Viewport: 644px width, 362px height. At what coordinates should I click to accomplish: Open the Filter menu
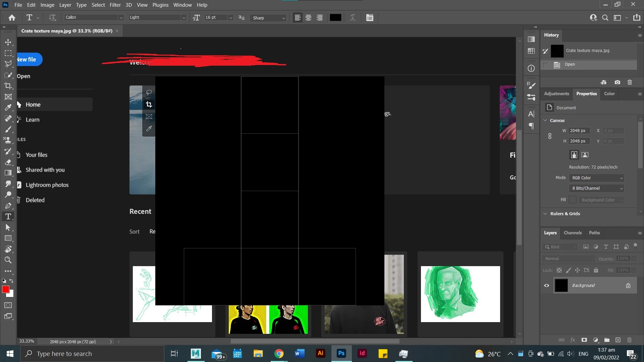click(x=115, y=5)
